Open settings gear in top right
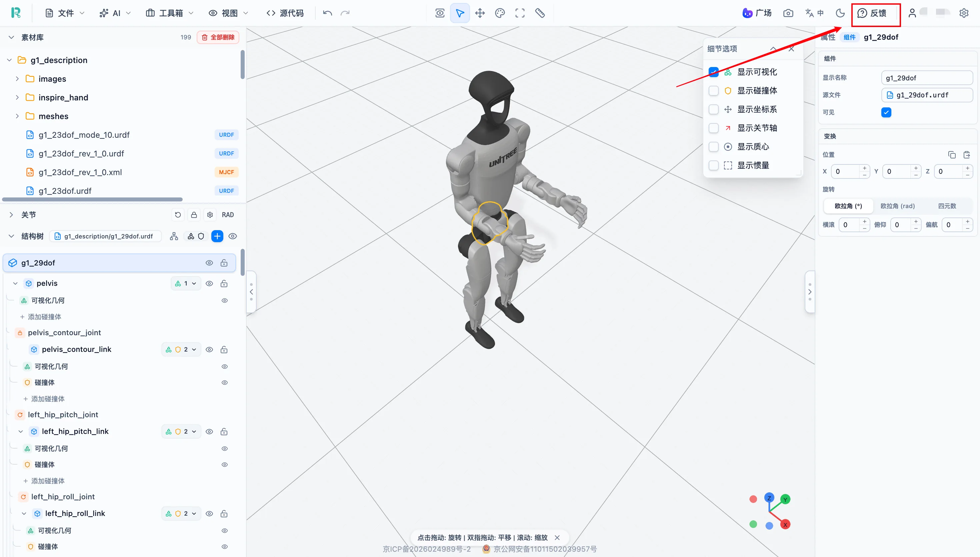980x557 pixels. click(x=964, y=13)
